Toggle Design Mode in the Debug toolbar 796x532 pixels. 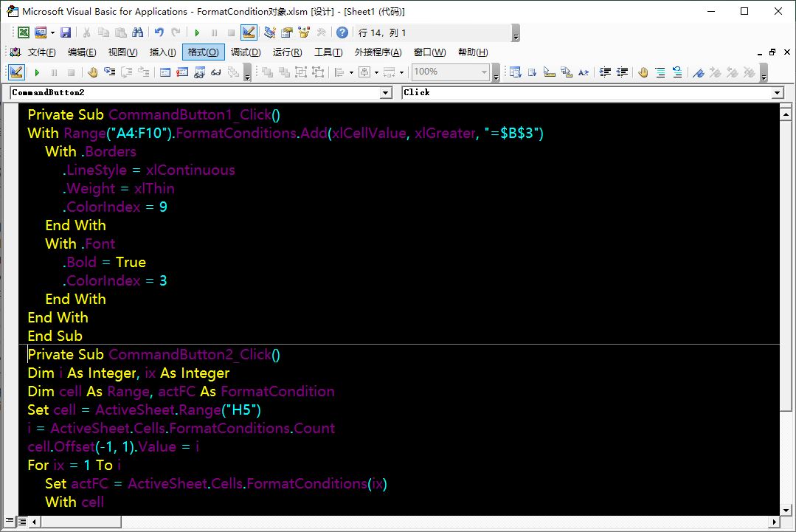pos(16,72)
